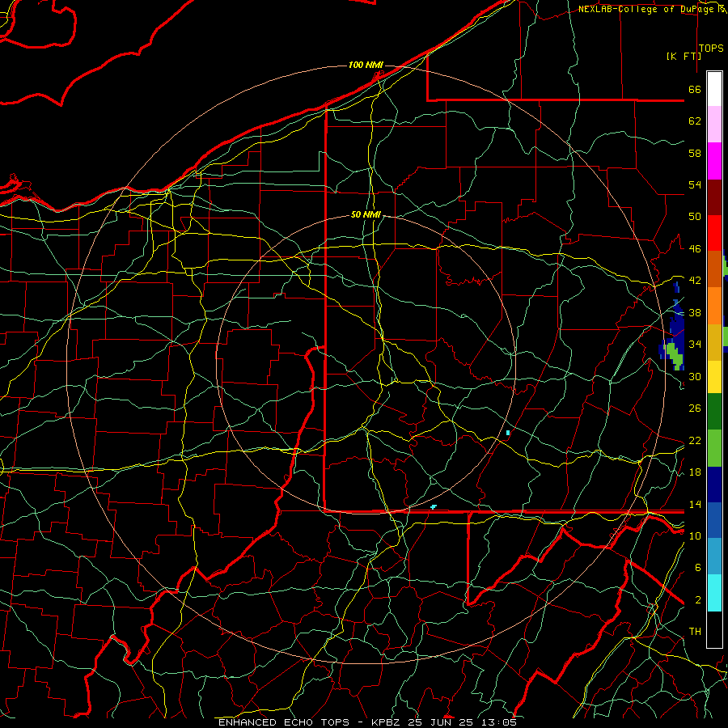Select the bright red legend swatch
The image size is (728, 728).
click(x=714, y=233)
